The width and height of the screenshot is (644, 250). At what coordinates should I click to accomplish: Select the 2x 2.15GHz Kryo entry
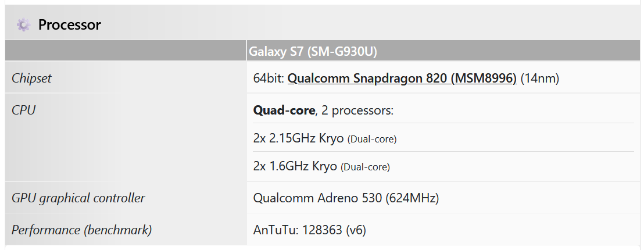click(299, 138)
